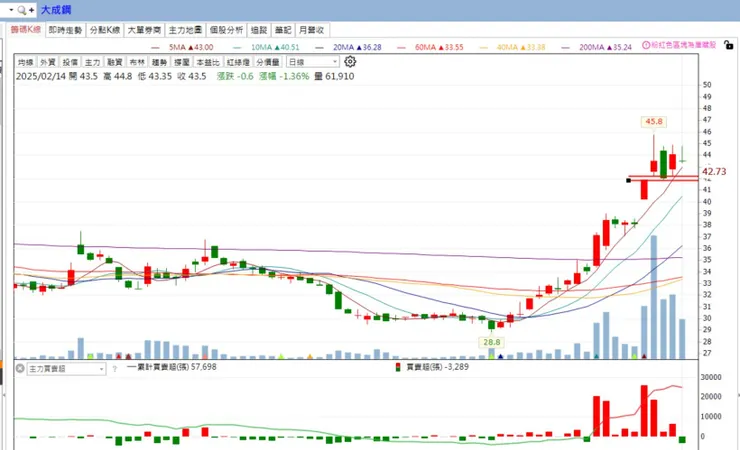Click the 200MA 35.24 legend label

(x=605, y=47)
